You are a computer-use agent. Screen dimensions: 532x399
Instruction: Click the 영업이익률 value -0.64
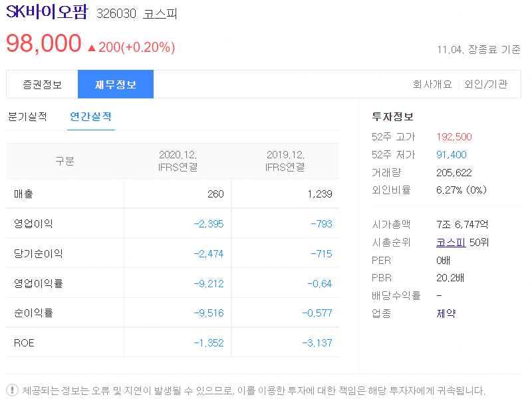[320, 284]
